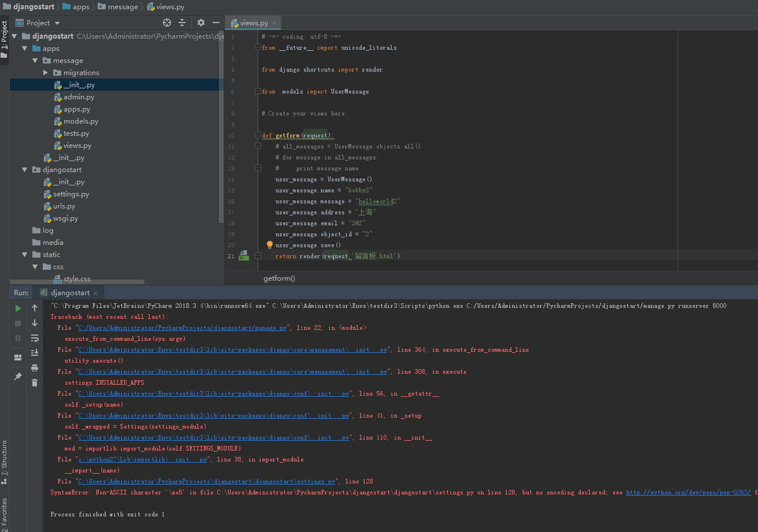
Task: Open the 1: Project side tool window tab
Action: pos(4,39)
